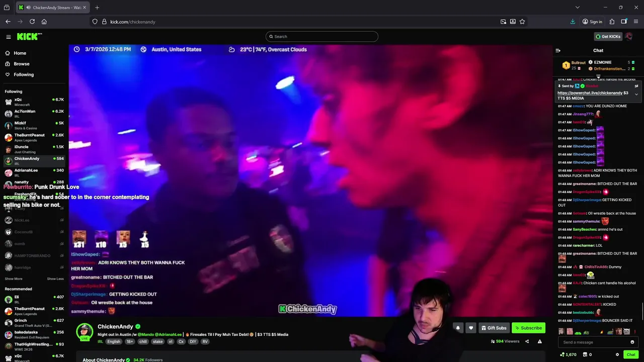Click the DIY tag
Viewport: 644px width, 362px height.
[x=193, y=341]
